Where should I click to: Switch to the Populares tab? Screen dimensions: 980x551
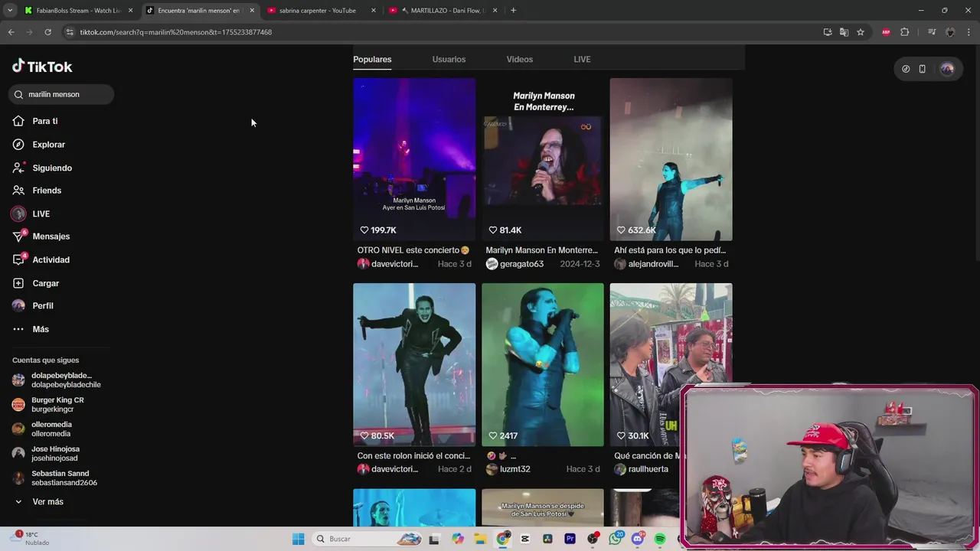[372, 60]
